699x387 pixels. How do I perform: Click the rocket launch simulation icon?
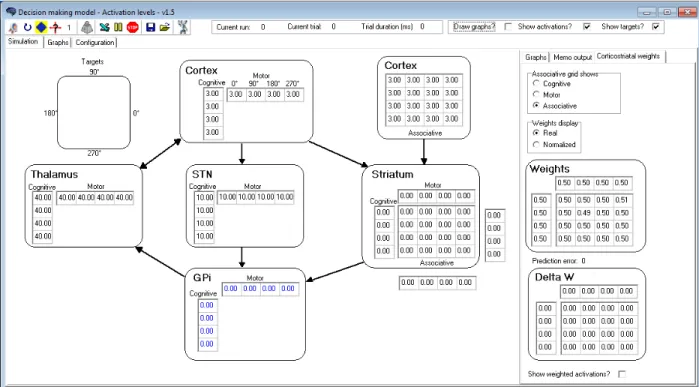click(13, 28)
